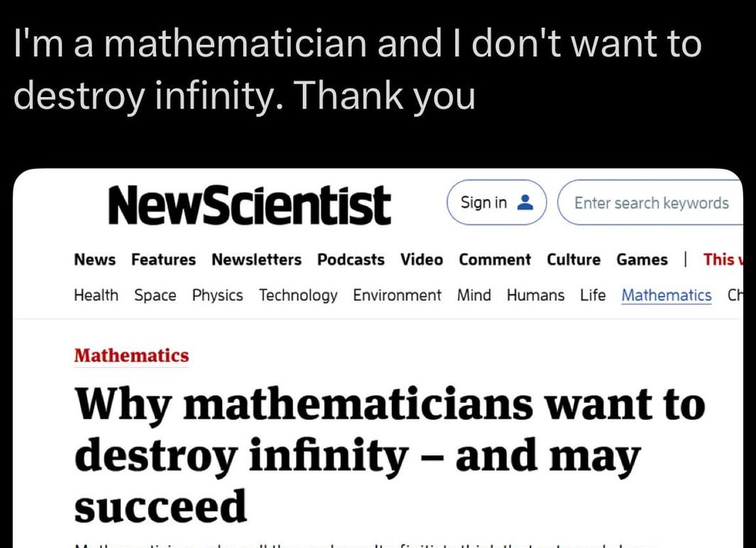
Task: Open the Physics topic
Action: point(217,295)
